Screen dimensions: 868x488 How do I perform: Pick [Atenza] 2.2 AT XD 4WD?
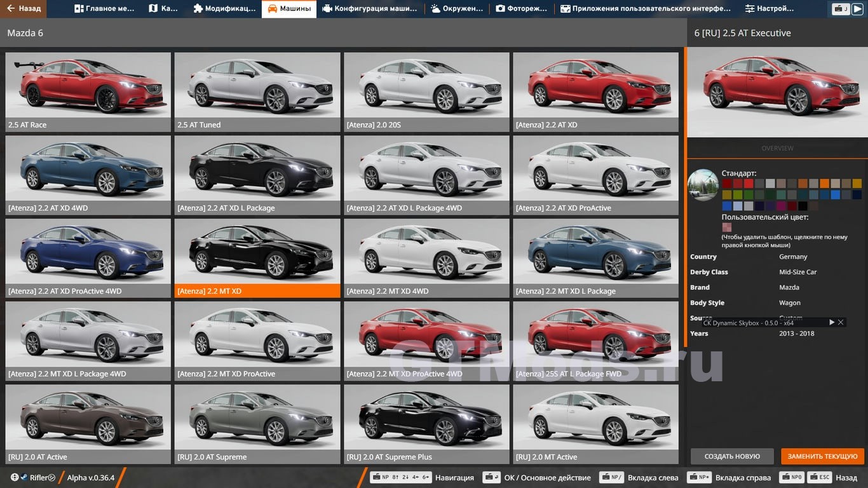coord(88,175)
